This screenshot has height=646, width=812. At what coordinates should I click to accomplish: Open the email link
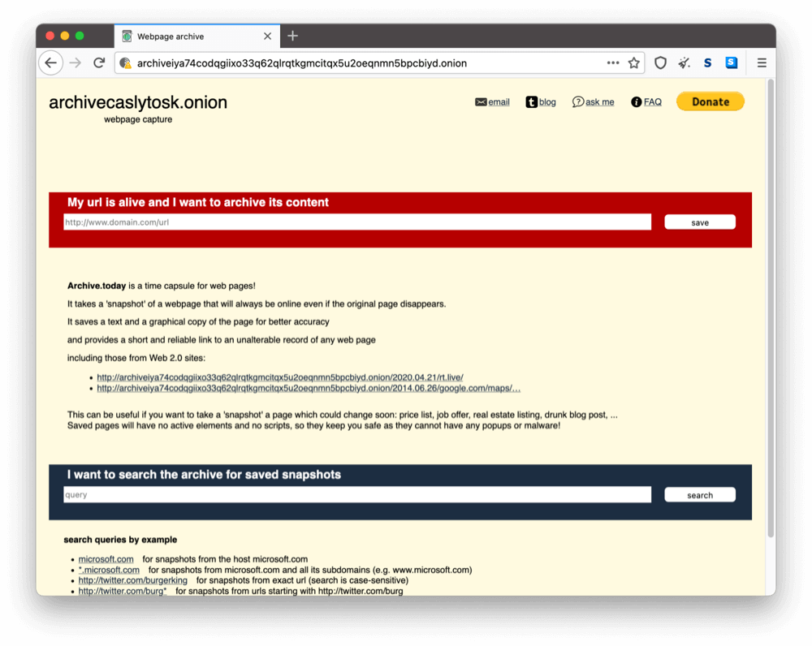(x=492, y=102)
